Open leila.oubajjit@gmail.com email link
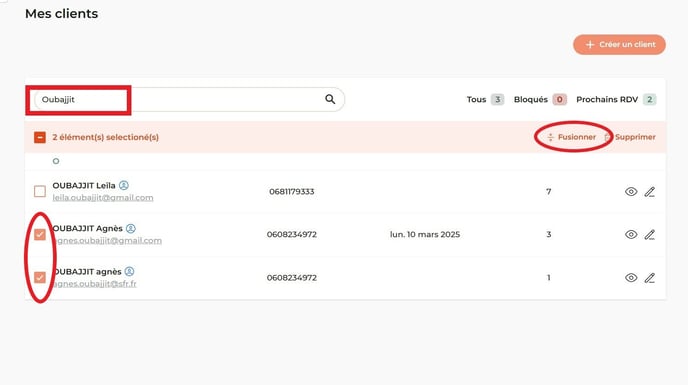The width and height of the screenshot is (688, 385). tap(103, 198)
